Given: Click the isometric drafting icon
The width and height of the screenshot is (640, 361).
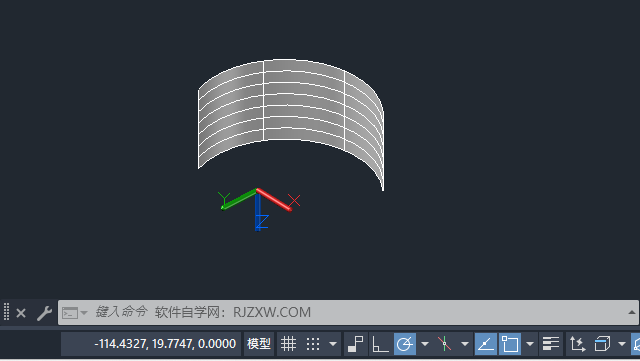Looking at the screenshot, I should click(444, 344).
